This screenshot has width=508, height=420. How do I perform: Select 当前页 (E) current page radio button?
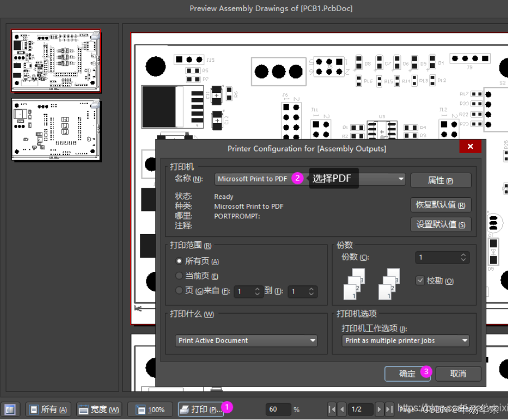coord(179,276)
